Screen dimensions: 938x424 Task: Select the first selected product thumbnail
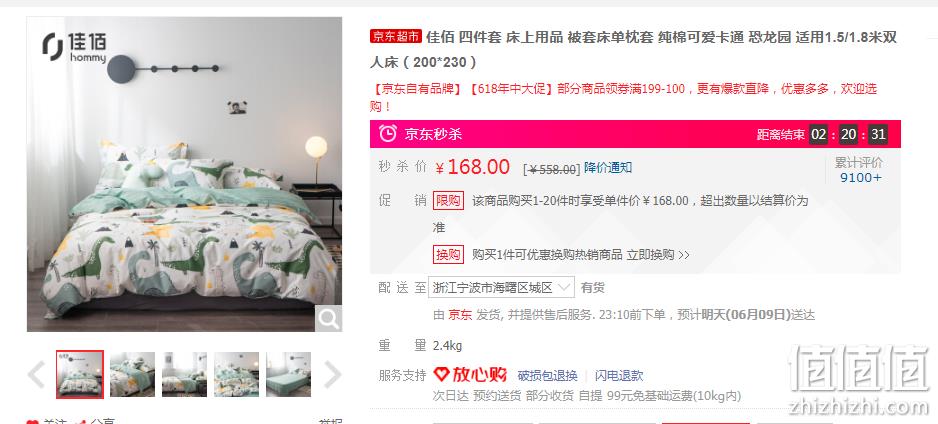pyautogui.click(x=80, y=374)
